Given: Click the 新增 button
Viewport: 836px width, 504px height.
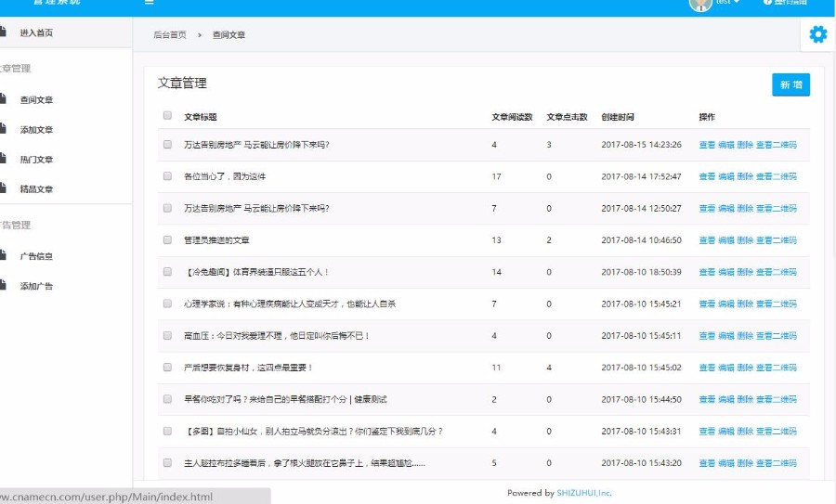Looking at the screenshot, I should 790,84.
